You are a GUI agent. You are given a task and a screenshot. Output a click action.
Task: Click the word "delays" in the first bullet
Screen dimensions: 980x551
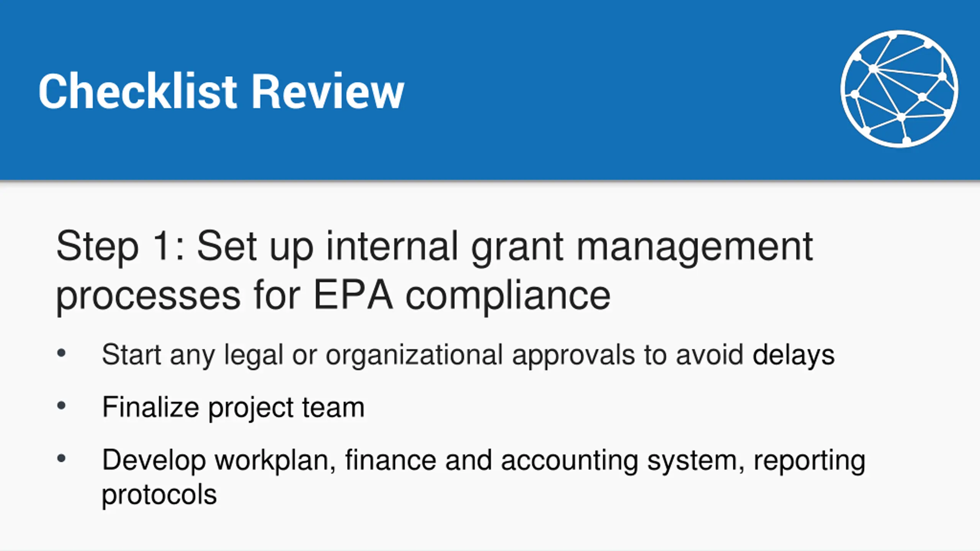tap(794, 356)
